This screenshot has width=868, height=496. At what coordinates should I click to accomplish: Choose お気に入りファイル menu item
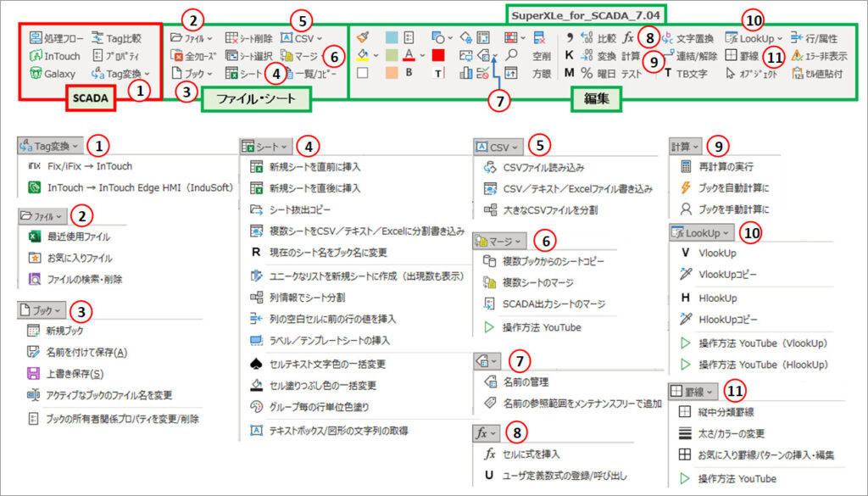click(70, 258)
